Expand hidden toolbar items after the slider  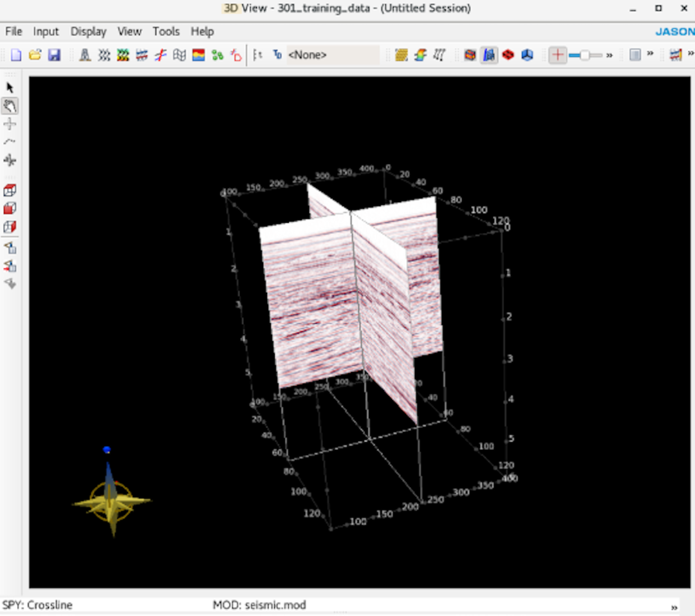coord(609,55)
